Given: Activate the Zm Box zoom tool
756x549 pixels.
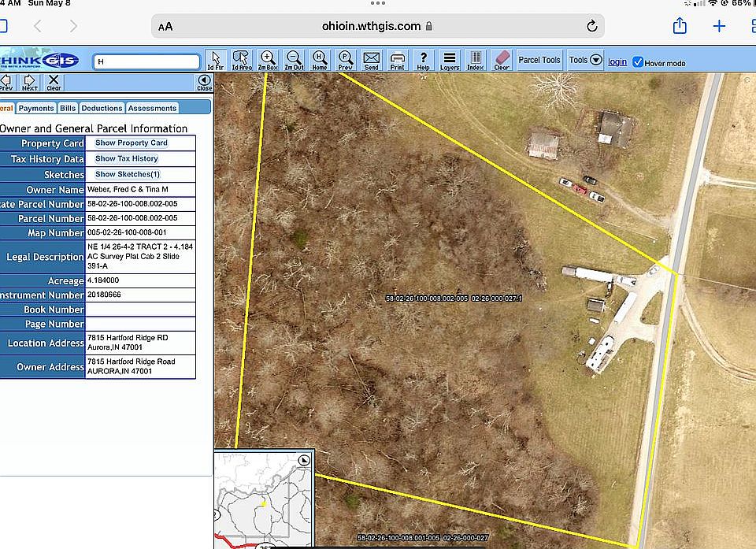Looking at the screenshot, I should tap(268, 60).
